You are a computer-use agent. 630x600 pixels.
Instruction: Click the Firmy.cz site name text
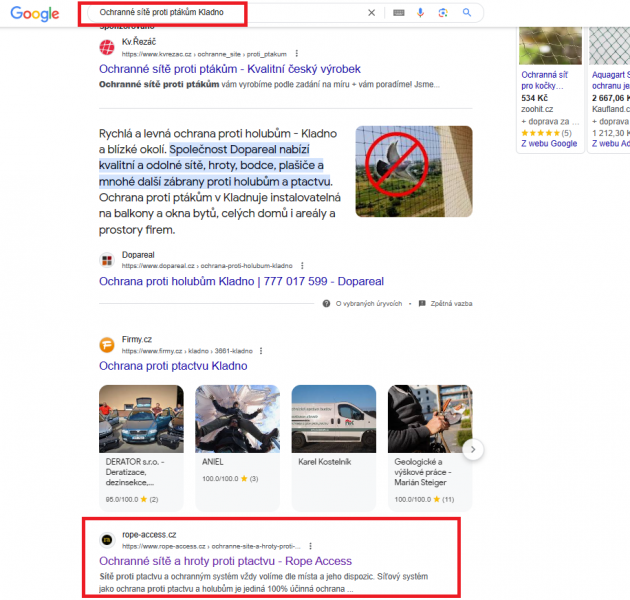[x=137, y=340]
